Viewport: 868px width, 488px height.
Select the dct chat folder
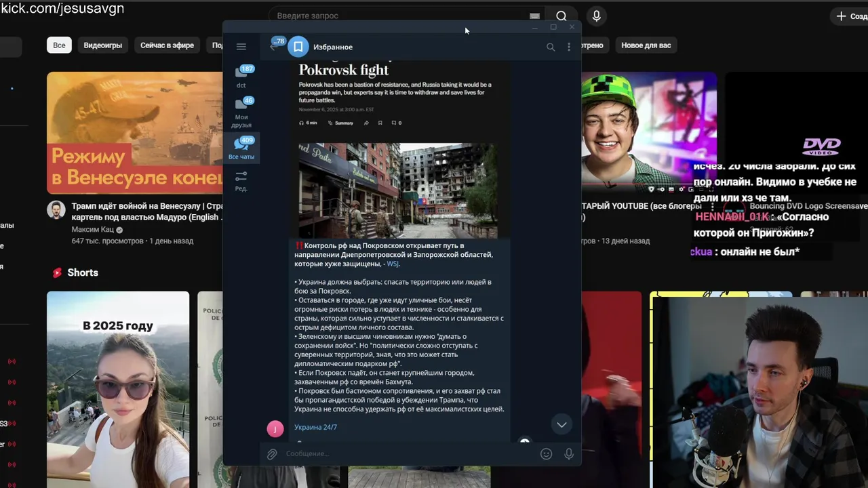click(241, 77)
